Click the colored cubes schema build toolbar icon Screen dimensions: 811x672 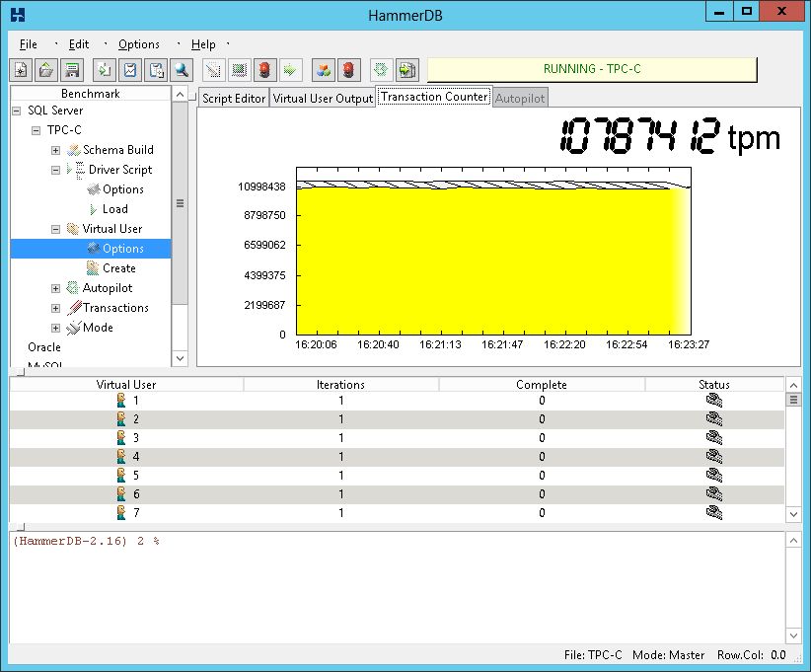pos(324,70)
